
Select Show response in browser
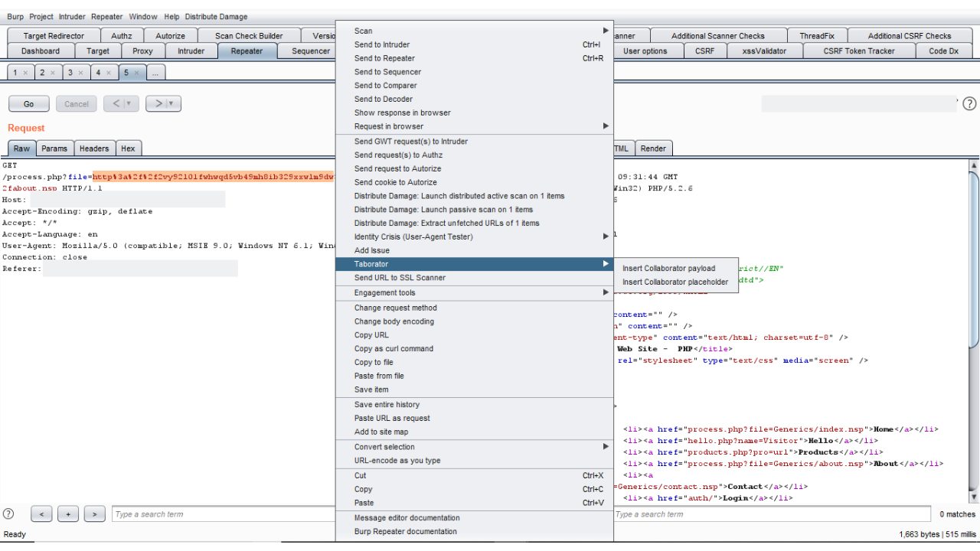pos(475,112)
